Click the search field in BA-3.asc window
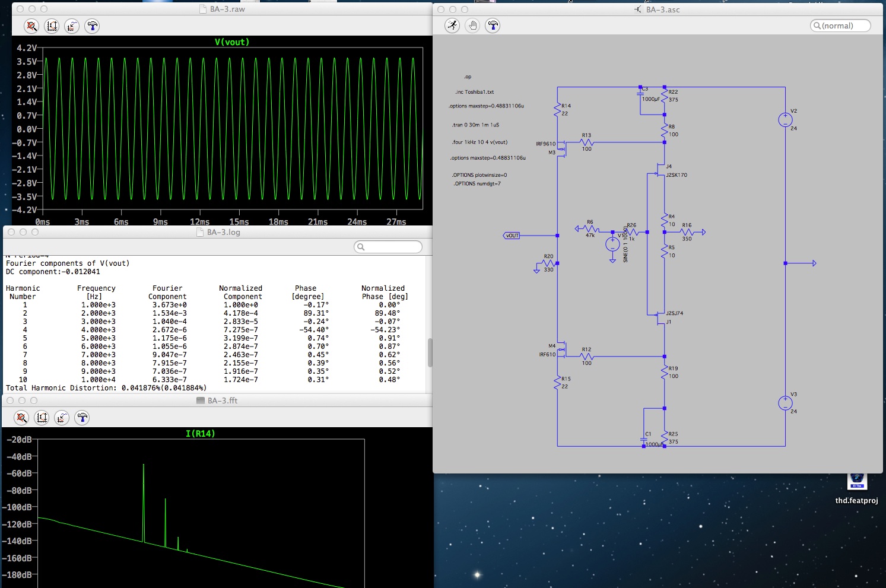This screenshot has height=588, width=886. click(x=840, y=26)
